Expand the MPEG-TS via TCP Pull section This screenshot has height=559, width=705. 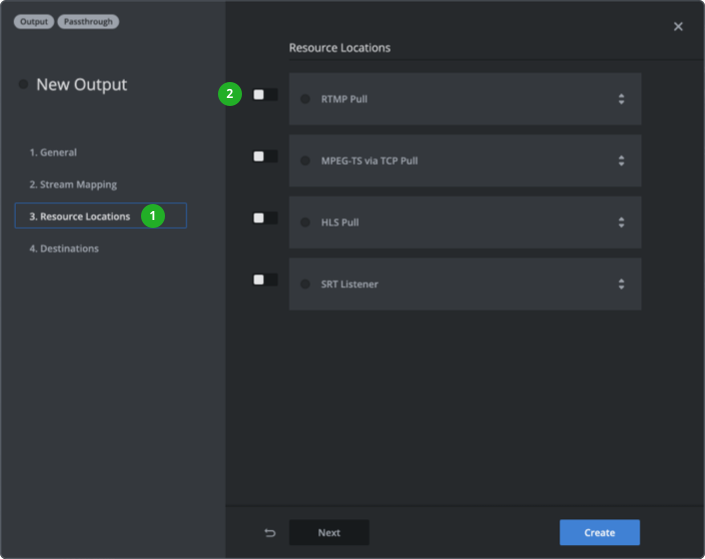[x=621, y=161]
